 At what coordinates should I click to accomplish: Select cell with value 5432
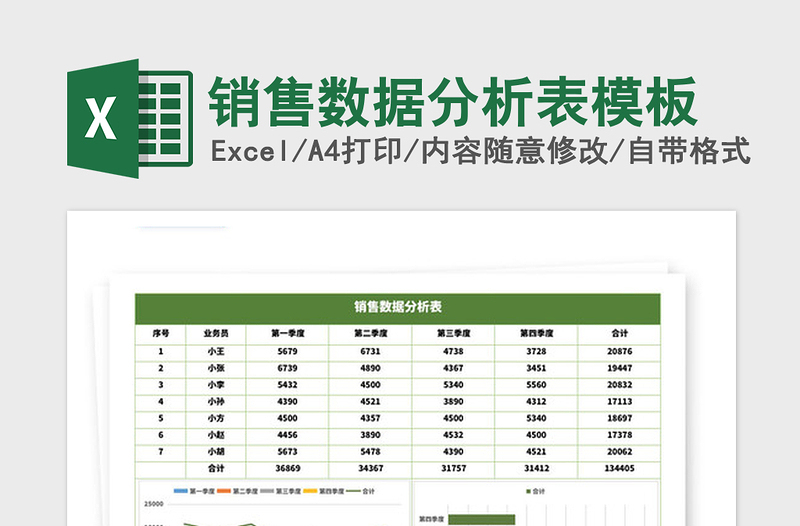(x=288, y=385)
